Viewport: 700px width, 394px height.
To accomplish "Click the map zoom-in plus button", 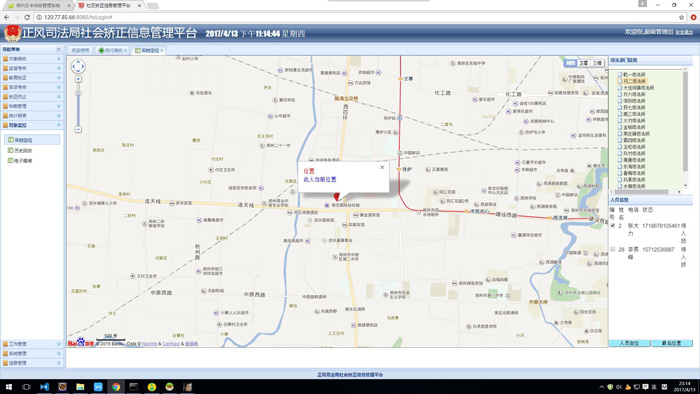I will pyautogui.click(x=78, y=79).
